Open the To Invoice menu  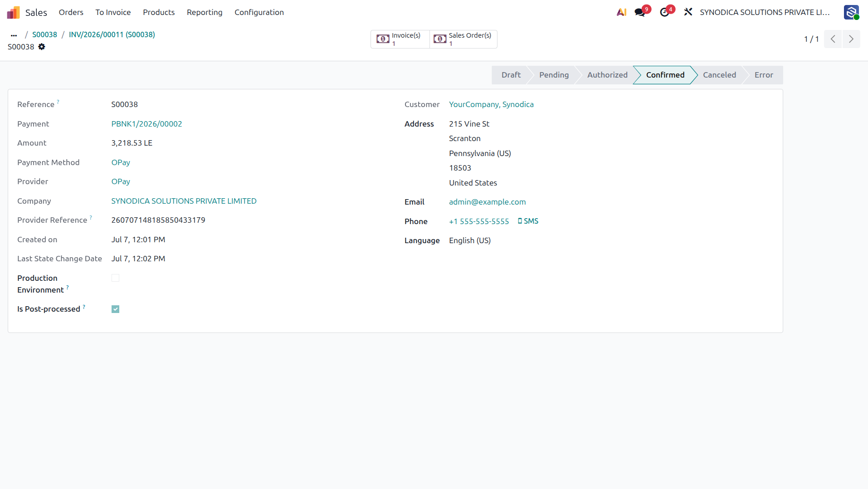[113, 12]
